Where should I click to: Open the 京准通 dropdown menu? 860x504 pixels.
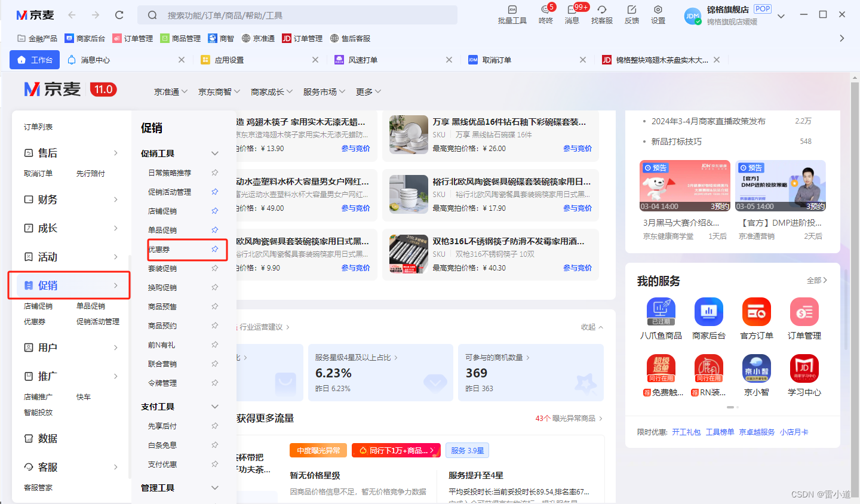(x=171, y=92)
